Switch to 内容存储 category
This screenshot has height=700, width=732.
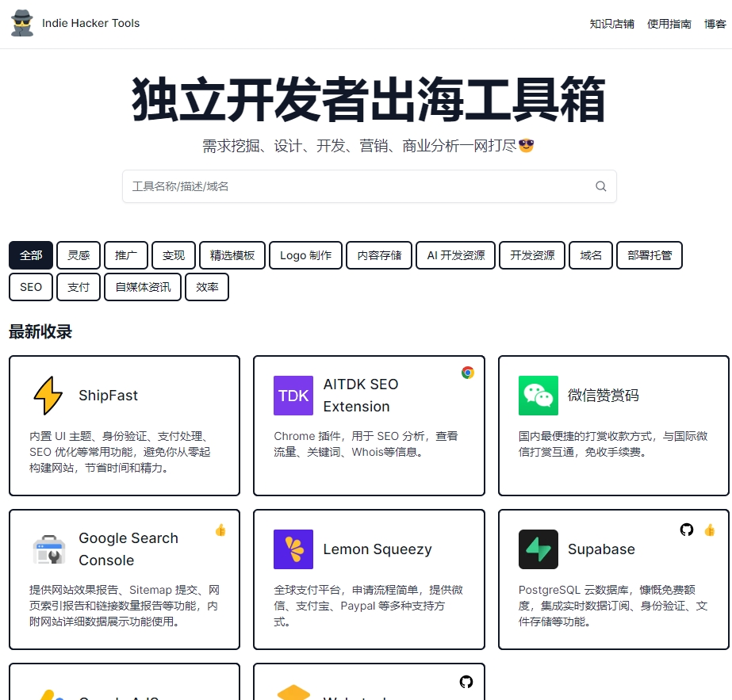tap(379, 255)
